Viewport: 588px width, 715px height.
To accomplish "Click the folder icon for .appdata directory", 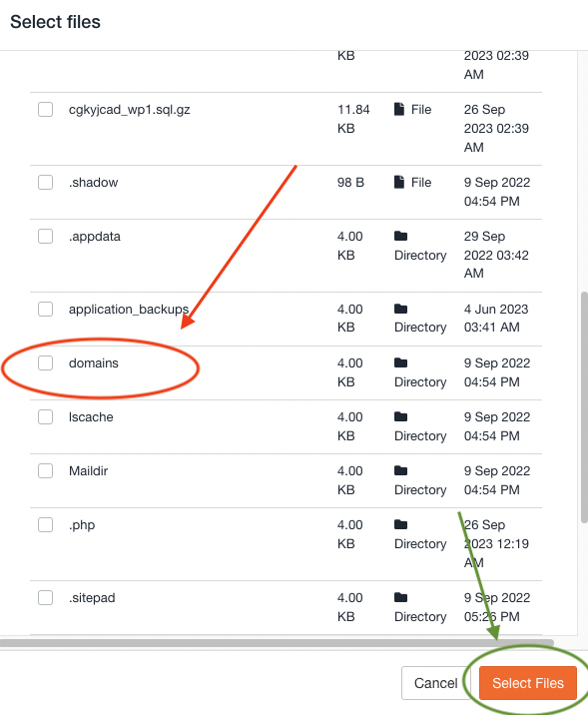I will (400, 236).
